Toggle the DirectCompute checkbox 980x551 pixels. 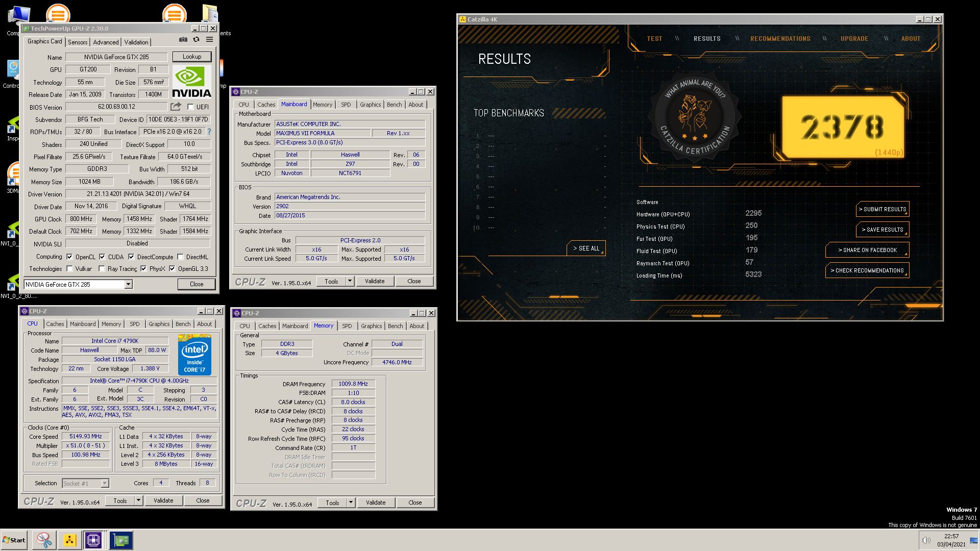(x=131, y=257)
